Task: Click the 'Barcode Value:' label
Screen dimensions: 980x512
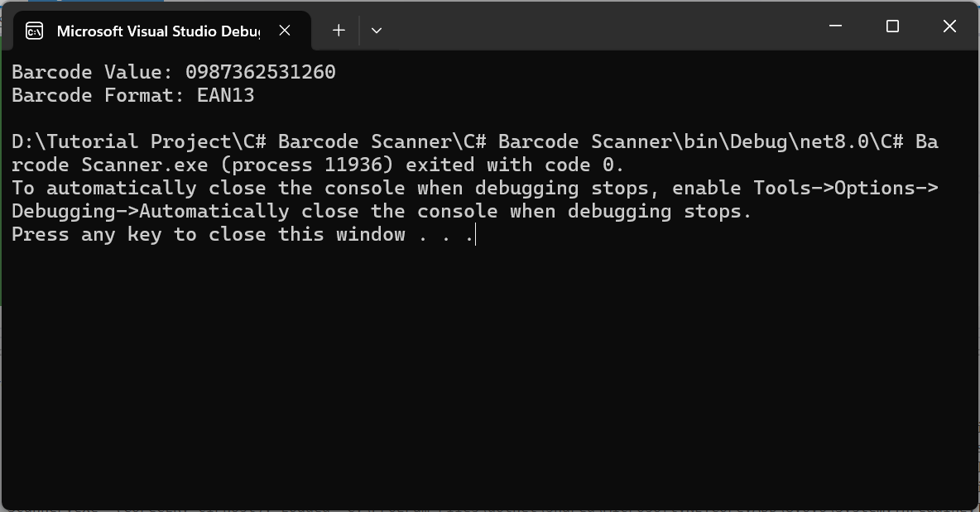Action: tap(93, 72)
